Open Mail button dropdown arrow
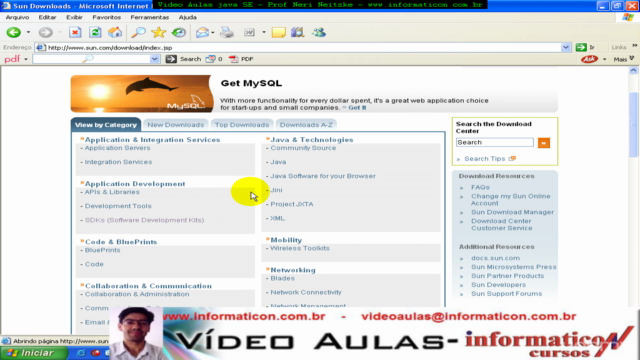Screen dimensions: 640x360 coord(213,32)
